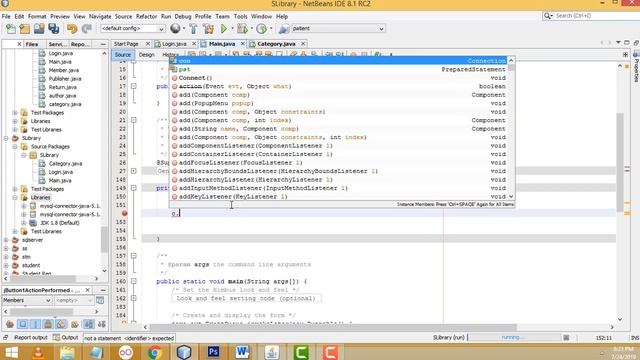This screenshot has height=360, width=640.
Task: Open the Navigate menu
Action: (100, 16)
